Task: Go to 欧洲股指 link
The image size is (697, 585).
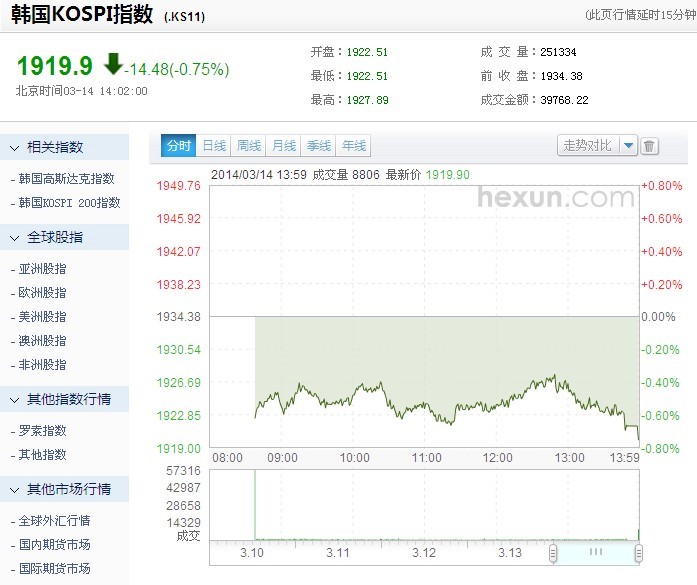Action: [x=42, y=293]
